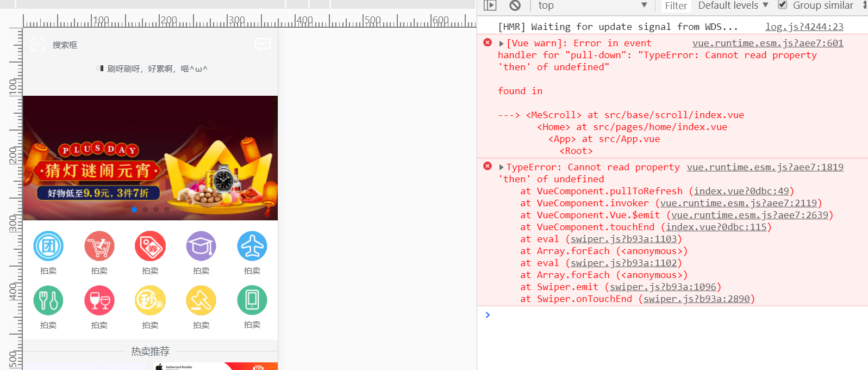Tap the scan icon beside search box
The image size is (868, 370).
coord(38,45)
